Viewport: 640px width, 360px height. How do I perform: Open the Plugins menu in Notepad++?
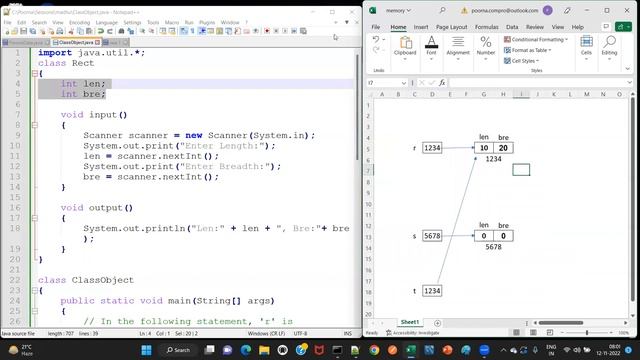[x=207, y=22]
